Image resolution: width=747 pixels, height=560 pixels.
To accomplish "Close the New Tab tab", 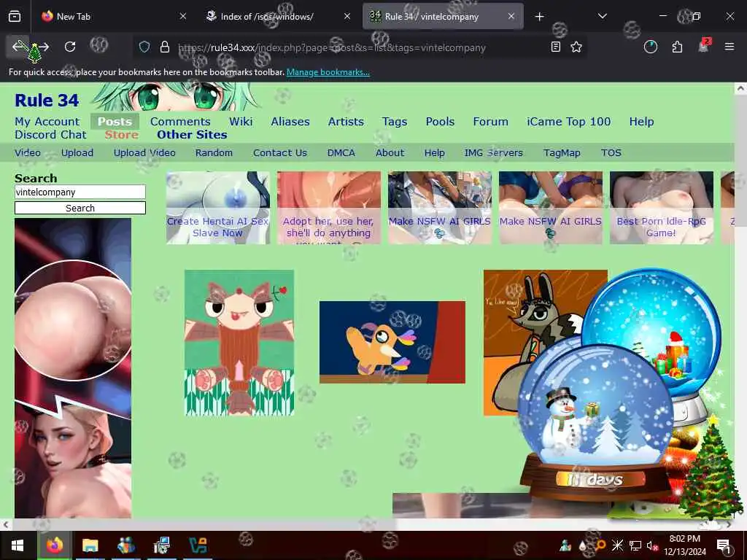I will 183,16.
